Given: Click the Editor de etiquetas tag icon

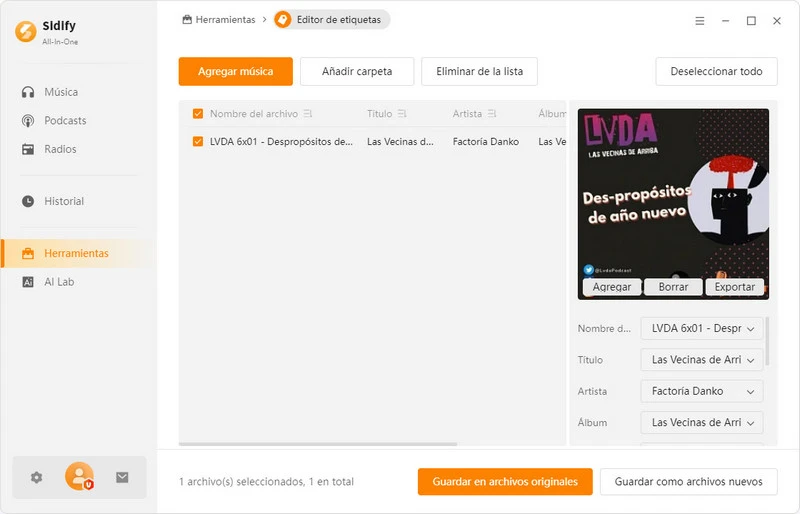Looking at the screenshot, I should click(x=283, y=20).
